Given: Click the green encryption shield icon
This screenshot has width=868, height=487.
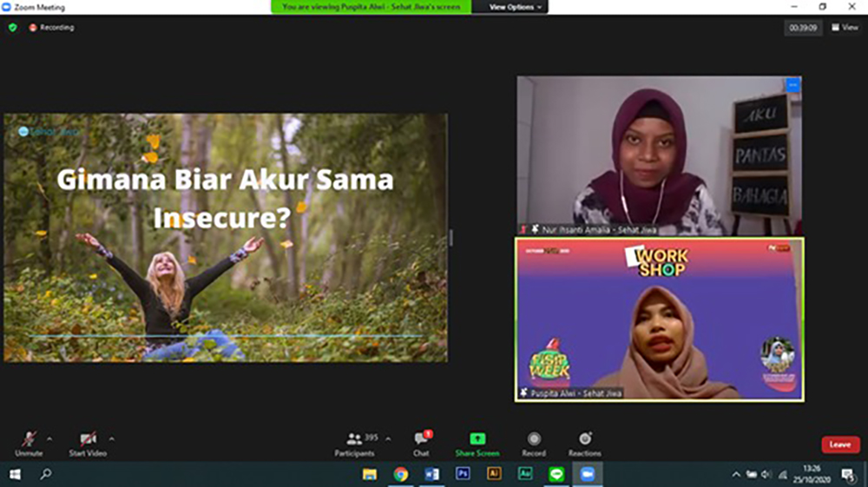Looking at the screenshot, I should (12, 28).
